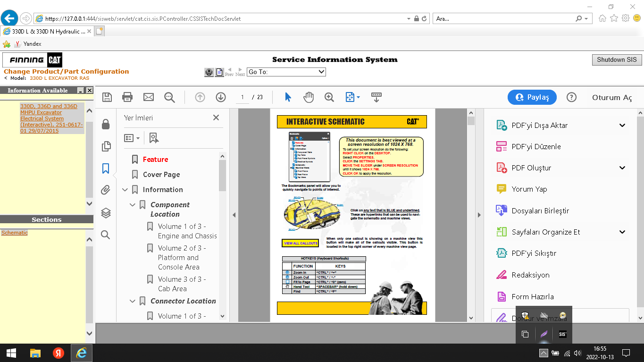This screenshot has height=362, width=644.
Task: Go to next page with down arrow
Action: coord(221,97)
